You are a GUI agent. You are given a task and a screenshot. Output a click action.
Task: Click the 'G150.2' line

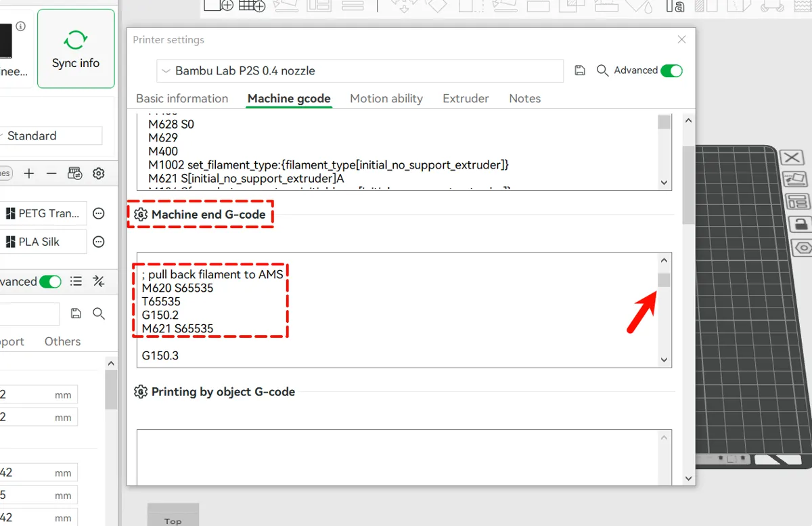[x=160, y=315]
